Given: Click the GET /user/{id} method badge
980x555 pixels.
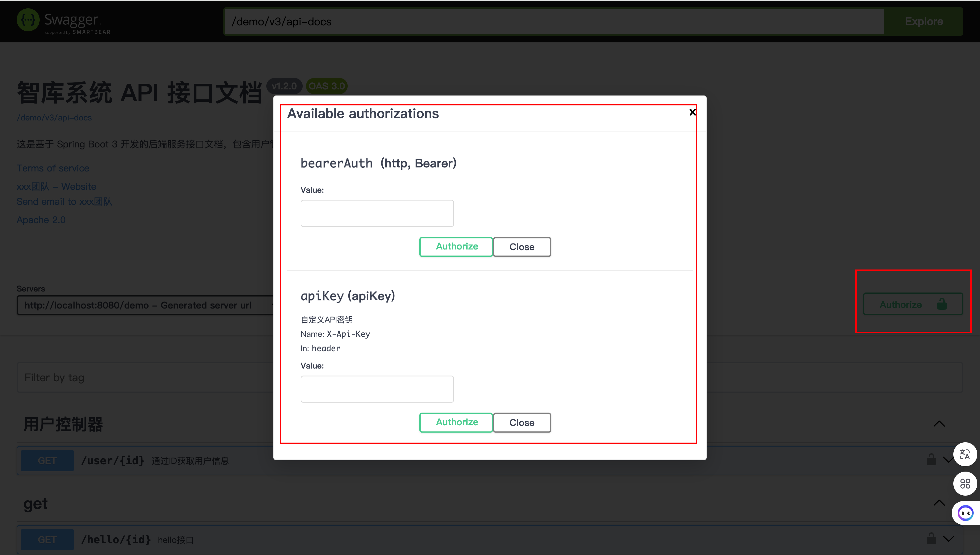Looking at the screenshot, I should point(47,461).
